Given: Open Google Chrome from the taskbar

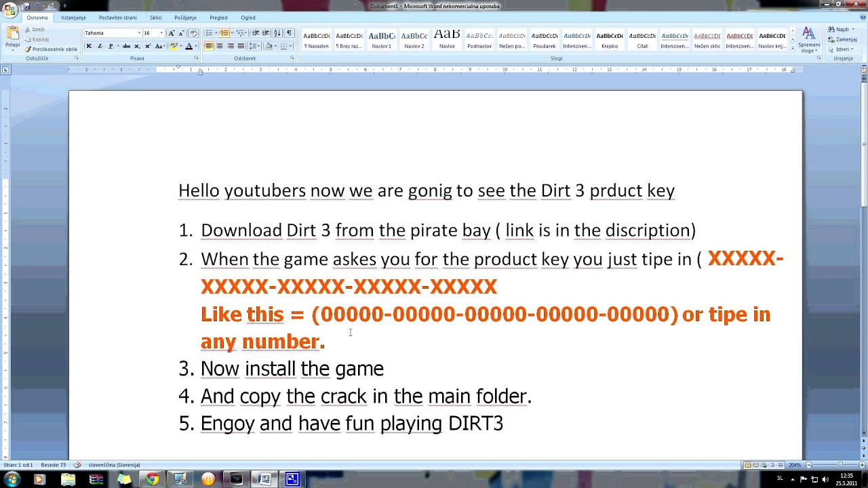Looking at the screenshot, I should point(152,479).
